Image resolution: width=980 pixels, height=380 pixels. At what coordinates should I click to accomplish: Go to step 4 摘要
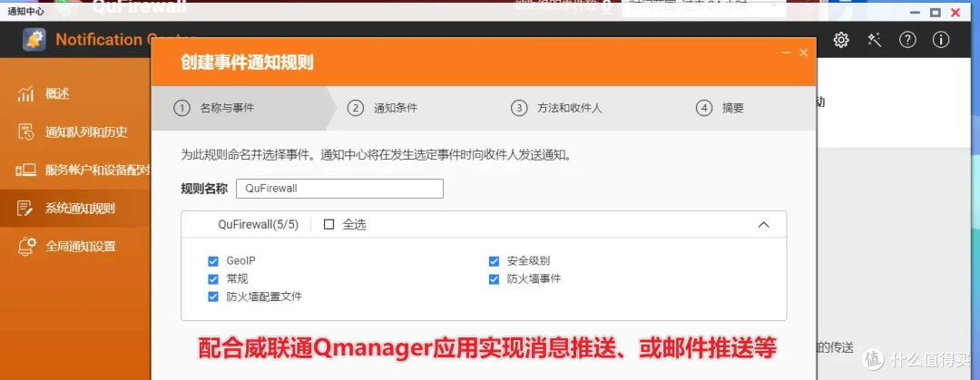pos(720,108)
